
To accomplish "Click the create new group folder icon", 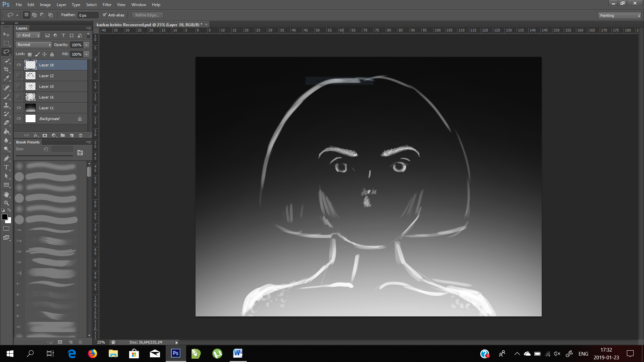I will [x=63, y=135].
